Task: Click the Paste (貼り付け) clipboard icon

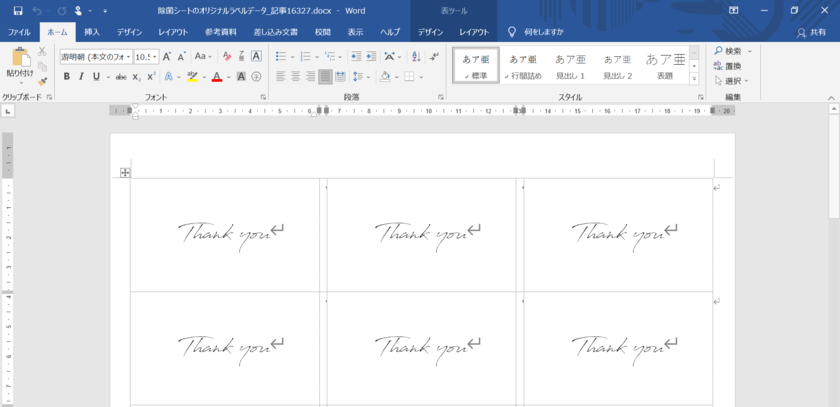Action: pos(18,59)
